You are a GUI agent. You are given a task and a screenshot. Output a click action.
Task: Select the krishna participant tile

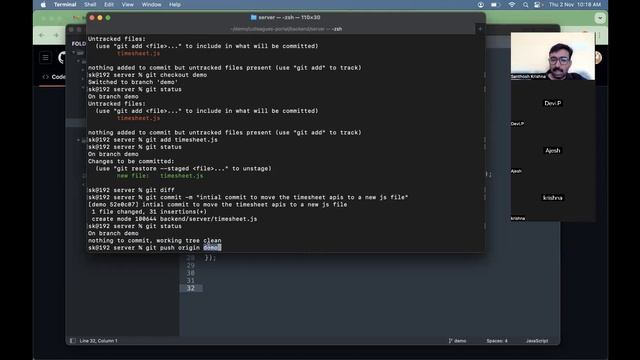pyautogui.click(x=553, y=198)
